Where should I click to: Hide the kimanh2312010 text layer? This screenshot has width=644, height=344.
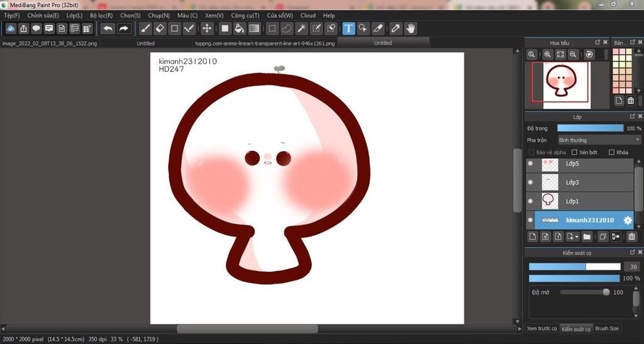tap(530, 220)
